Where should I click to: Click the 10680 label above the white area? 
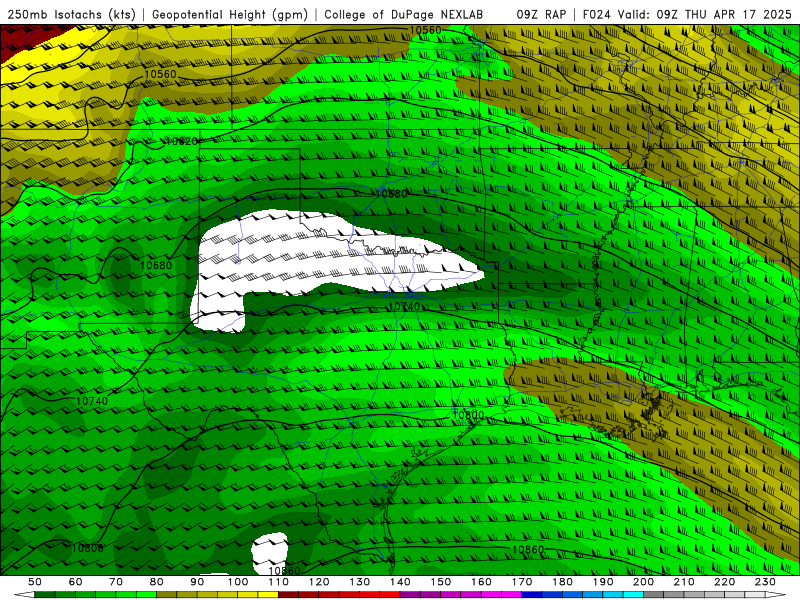pos(391,194)
